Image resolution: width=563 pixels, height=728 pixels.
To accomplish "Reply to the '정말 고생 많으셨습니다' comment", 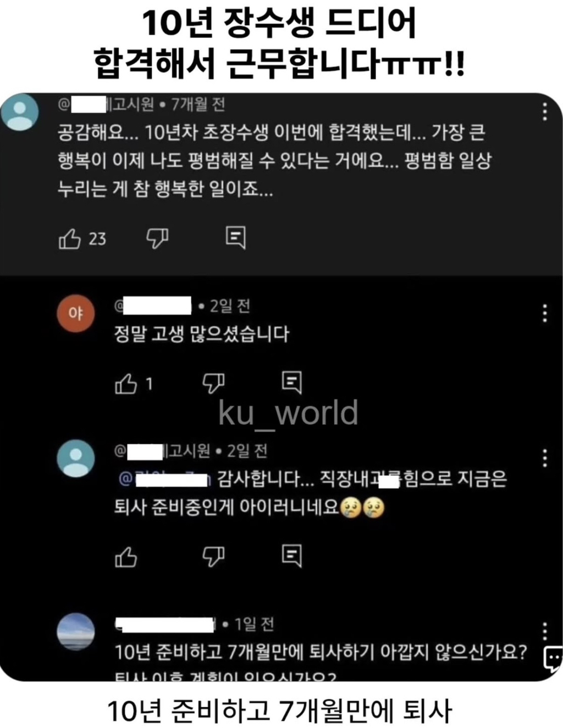I will 291,382.
